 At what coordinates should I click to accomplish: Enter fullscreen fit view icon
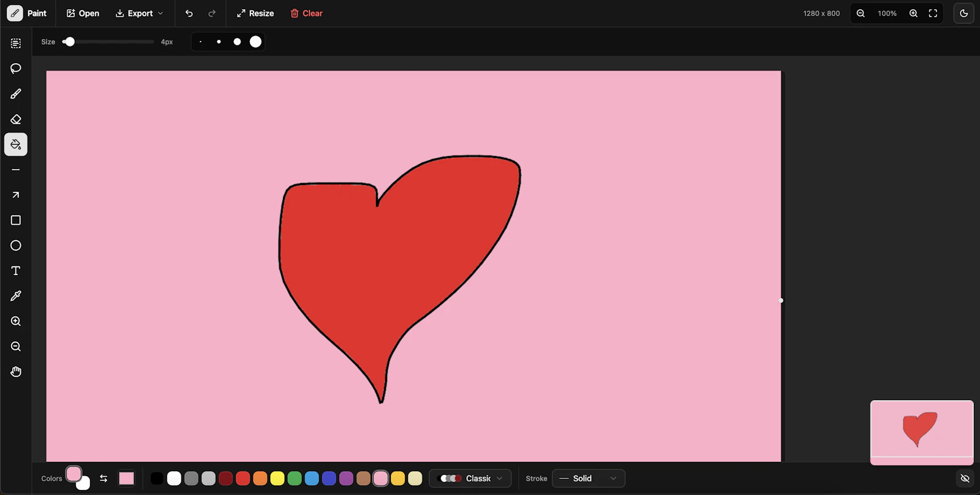pyautogui.click(x=933, y=13)
